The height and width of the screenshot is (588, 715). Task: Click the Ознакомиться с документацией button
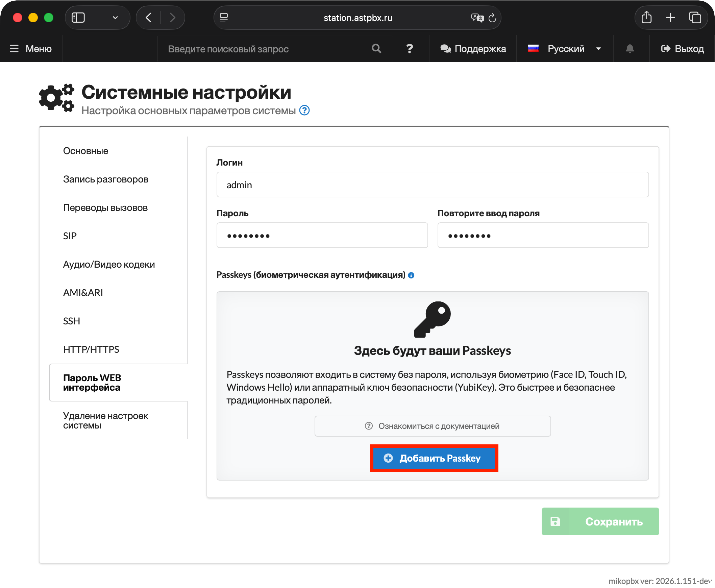[433, 426]
